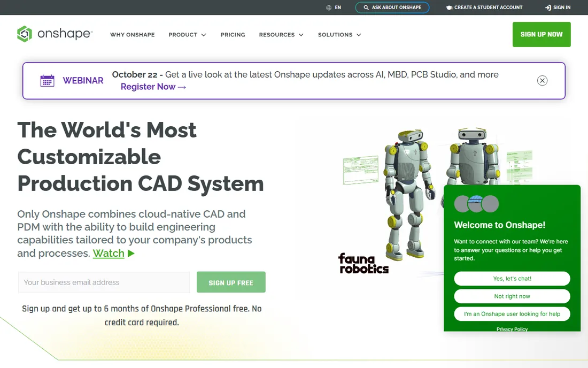Click the play triangle next to Watch
This screenshot has width=588, height=368.
[131, 253]
